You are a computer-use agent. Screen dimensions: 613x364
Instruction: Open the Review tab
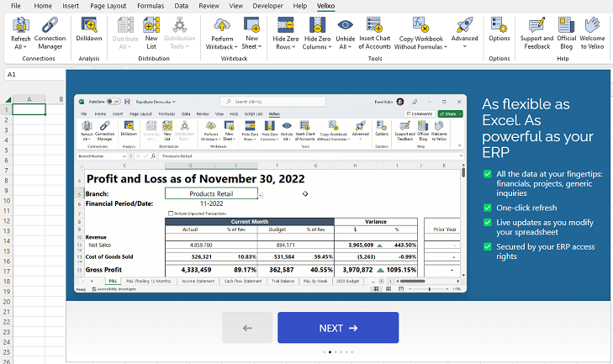[209, 6]
